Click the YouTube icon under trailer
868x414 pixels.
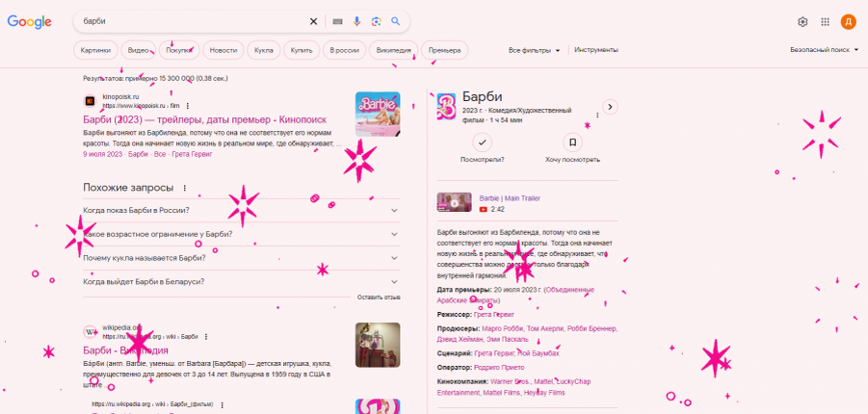[x=484, y=209]
